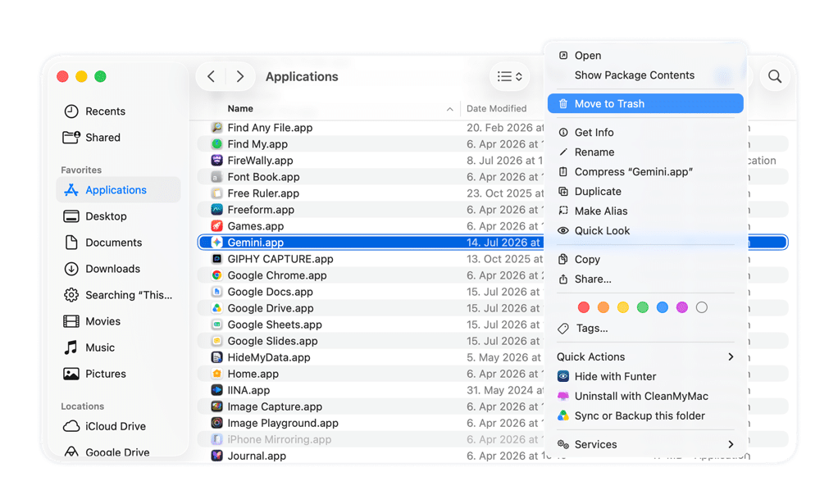Click the Google Drive.app icon
This screenshot has width=838, height=504.
click(x=216, y=308)
